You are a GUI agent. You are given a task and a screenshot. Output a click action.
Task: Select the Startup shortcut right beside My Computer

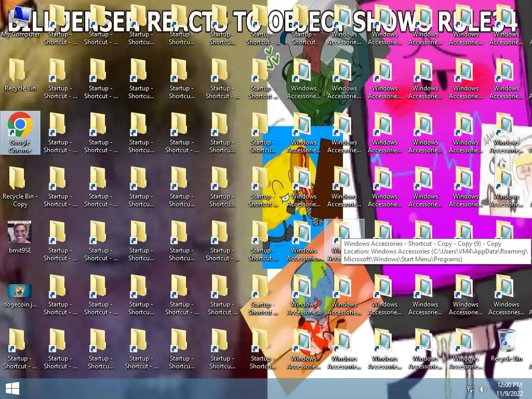coord(60,25)
